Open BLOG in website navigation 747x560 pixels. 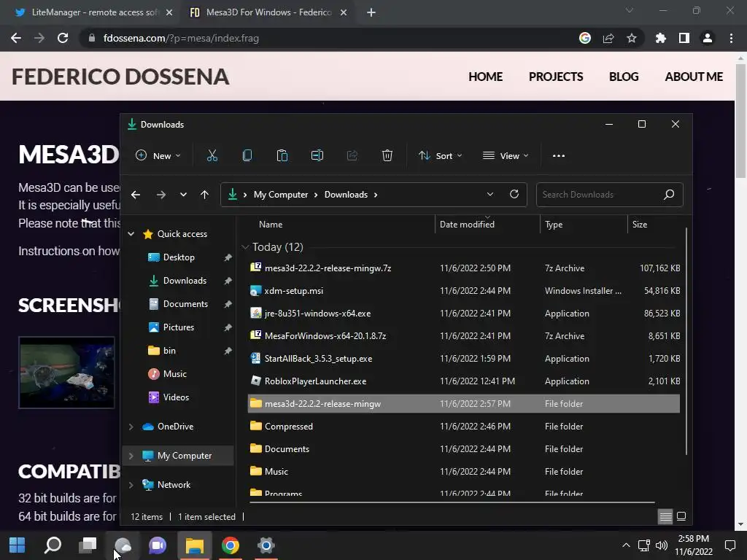[x=624, y=77]
